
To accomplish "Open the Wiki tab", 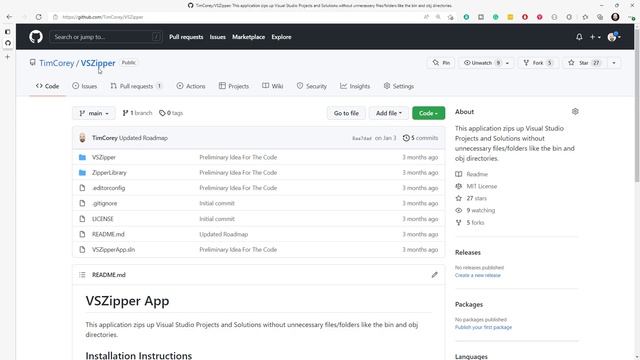I will (x=273, y=86).
